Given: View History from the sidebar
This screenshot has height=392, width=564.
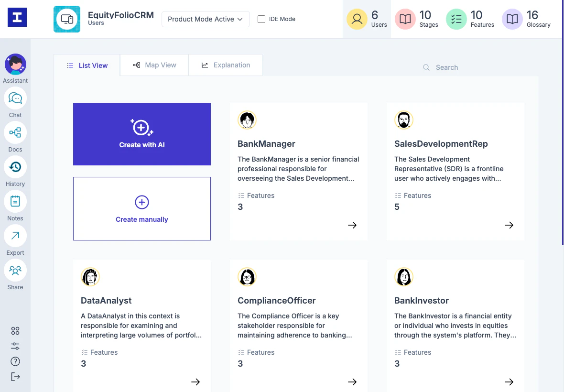Looking at the screenshot, I should tap(15, 167).
